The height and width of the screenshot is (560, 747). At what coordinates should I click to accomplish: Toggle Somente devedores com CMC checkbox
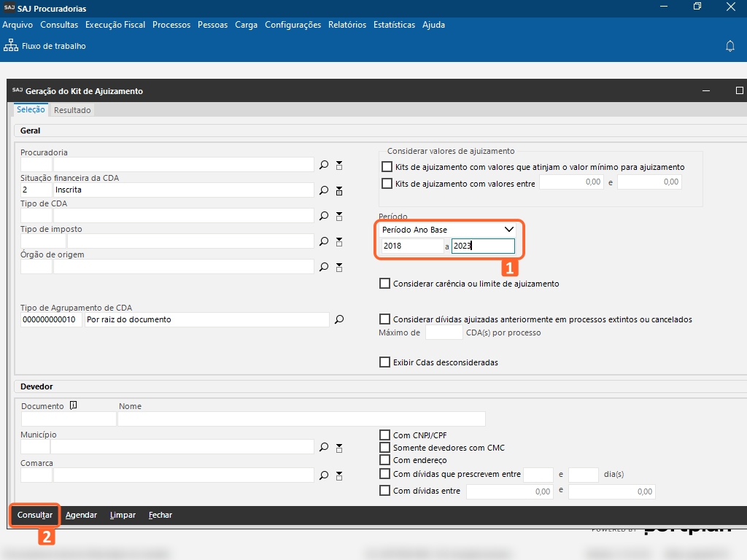click(x=385, y=448)
